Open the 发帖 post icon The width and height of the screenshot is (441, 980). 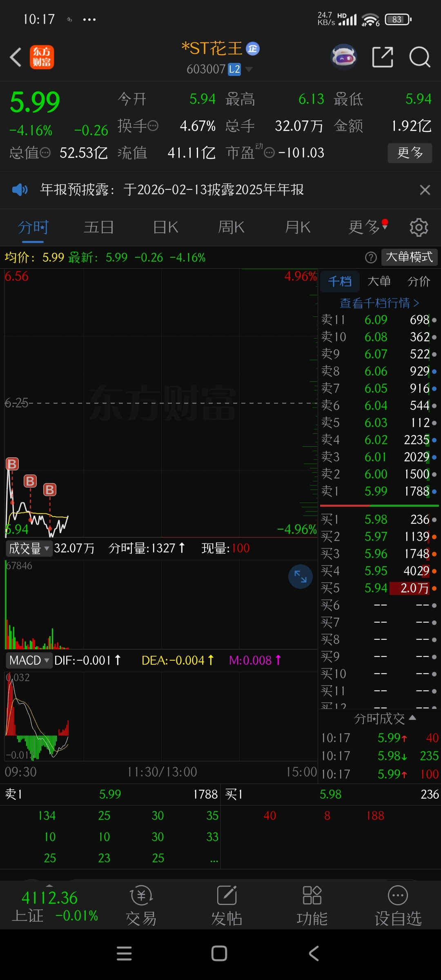point(227,905)
